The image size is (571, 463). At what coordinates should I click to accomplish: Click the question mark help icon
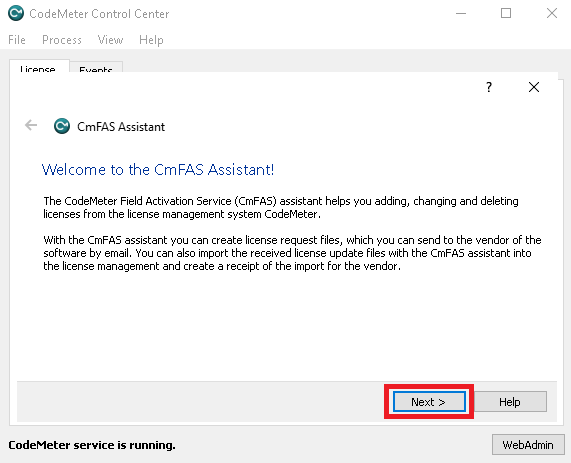489,87
